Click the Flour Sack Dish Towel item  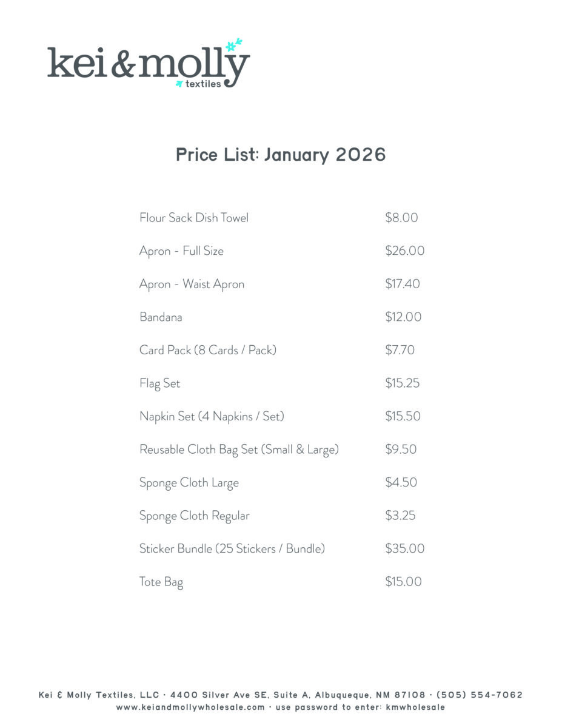tap(194, 218)
